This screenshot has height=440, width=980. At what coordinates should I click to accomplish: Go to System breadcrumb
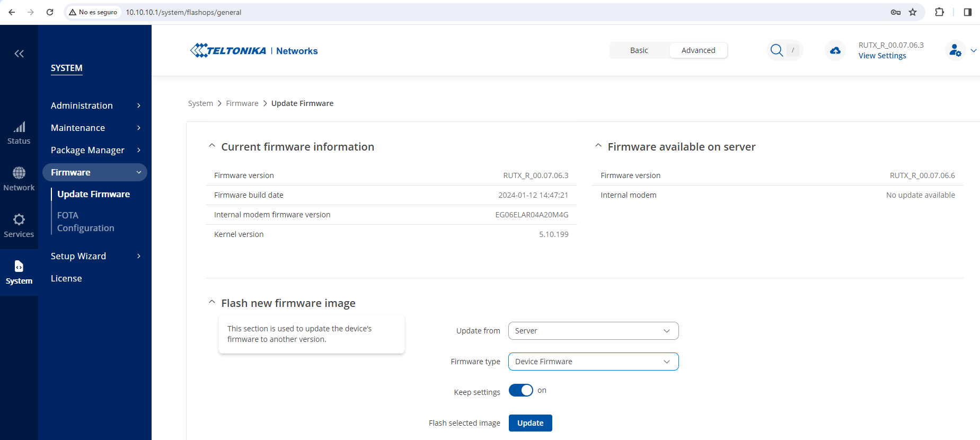(x=200, y=103)
